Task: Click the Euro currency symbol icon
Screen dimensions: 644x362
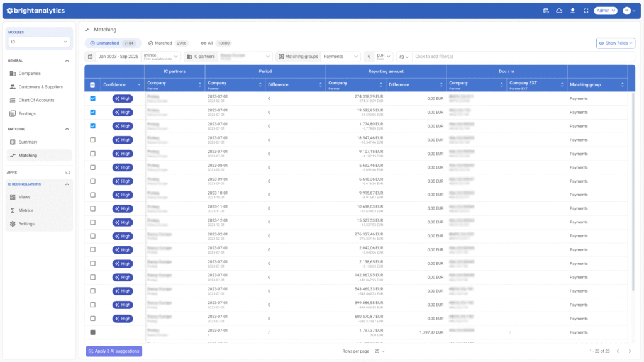Action: click(369, 57)
